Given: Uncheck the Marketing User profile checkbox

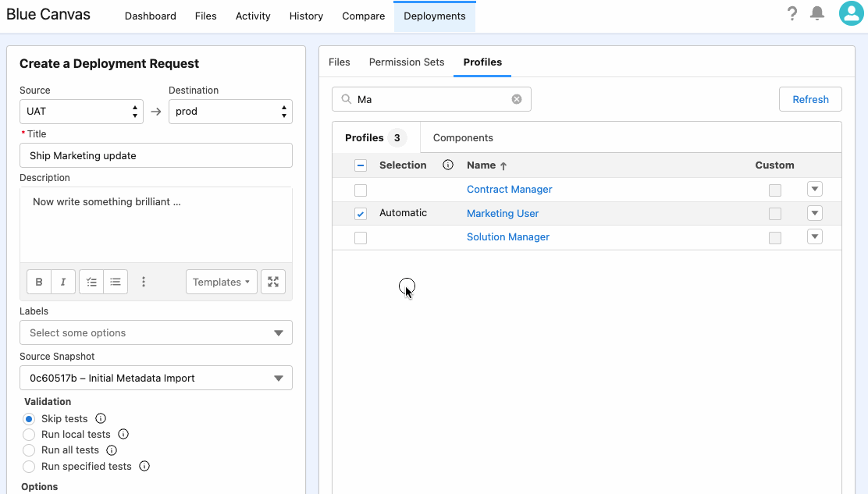Looking at the screenshot, I should click(361, 214).
